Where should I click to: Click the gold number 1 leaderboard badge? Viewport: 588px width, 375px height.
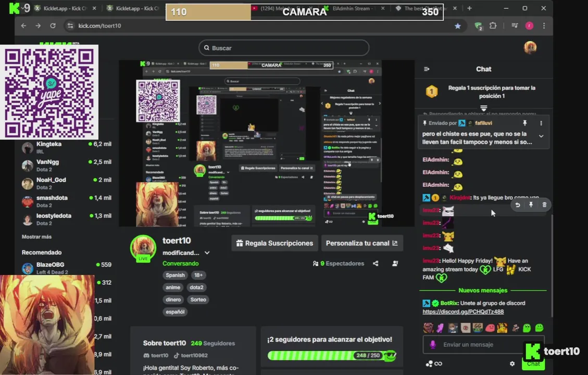(x=432, y=92)
